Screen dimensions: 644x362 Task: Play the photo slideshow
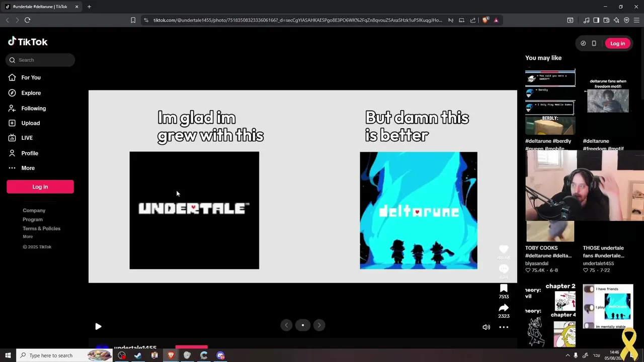pyautogui.click(x=98, y=326)
